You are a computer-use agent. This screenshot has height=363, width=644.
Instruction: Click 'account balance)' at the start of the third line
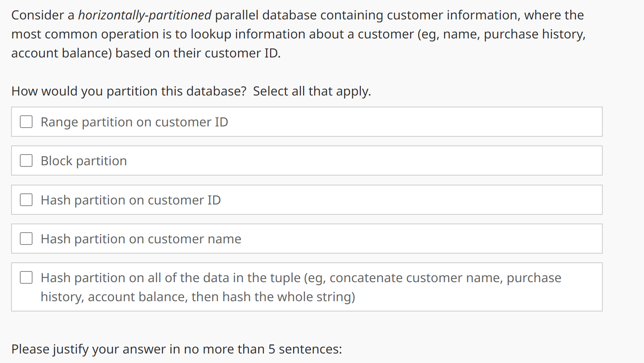click(61, 53)
